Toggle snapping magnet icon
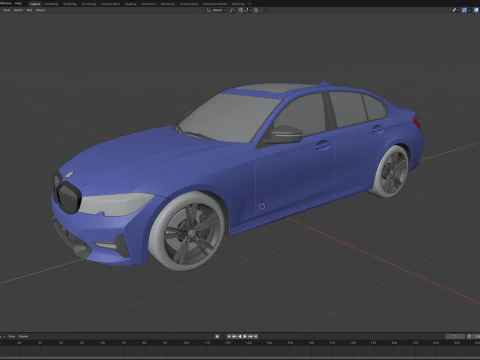Viewport: 480px width, 360px height. pyautogui.click(x=241, y=10)
